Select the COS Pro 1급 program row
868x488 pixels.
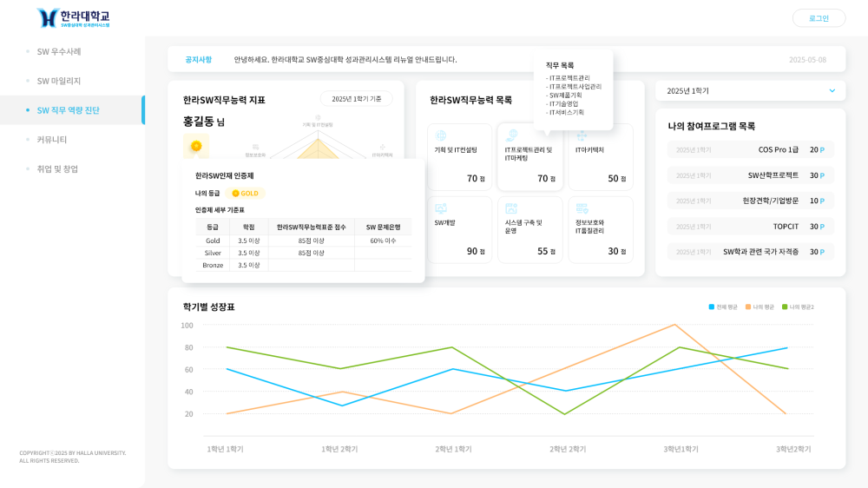click(x=750, y=149)
